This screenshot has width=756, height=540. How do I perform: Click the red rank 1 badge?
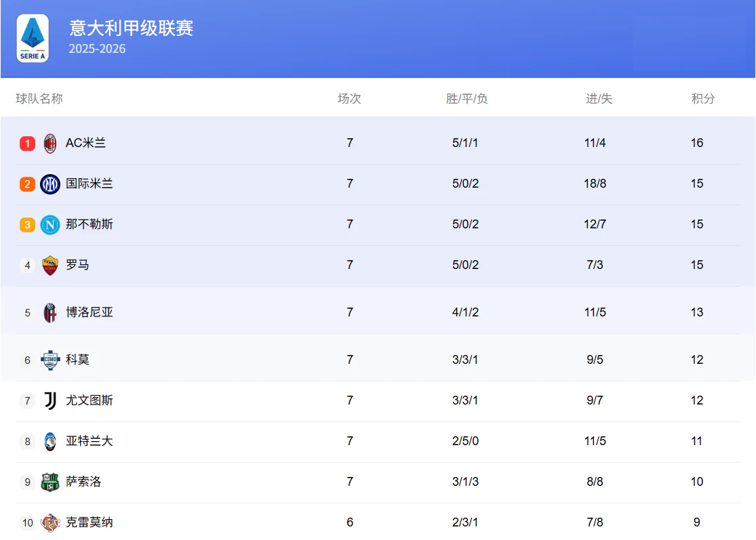pyautogui.click(x=27, y=144)
